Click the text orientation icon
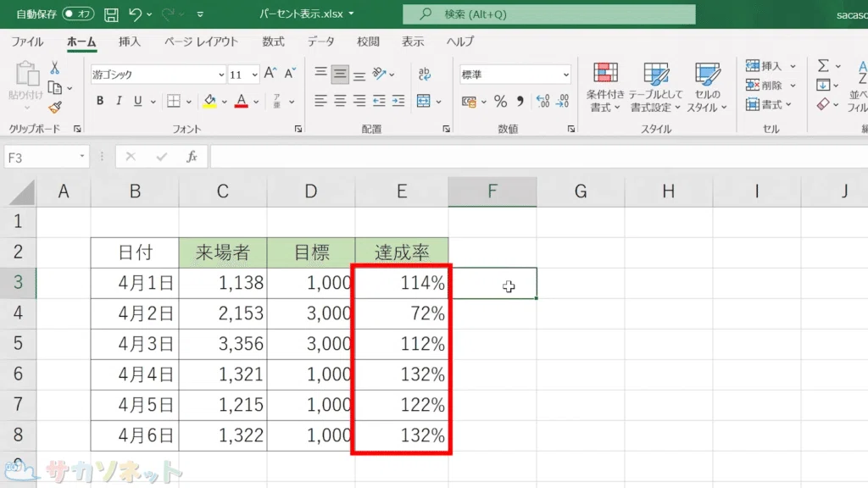This screenshot has width=868, height=488. point(379,74)
